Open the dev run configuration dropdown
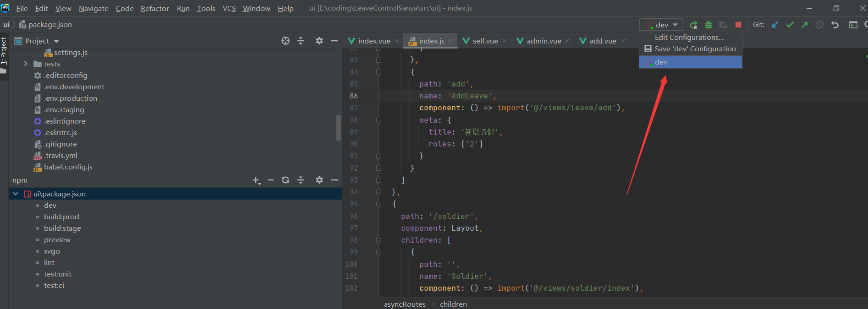The height and width of the screenshot is (309, 868). [661, 25]
